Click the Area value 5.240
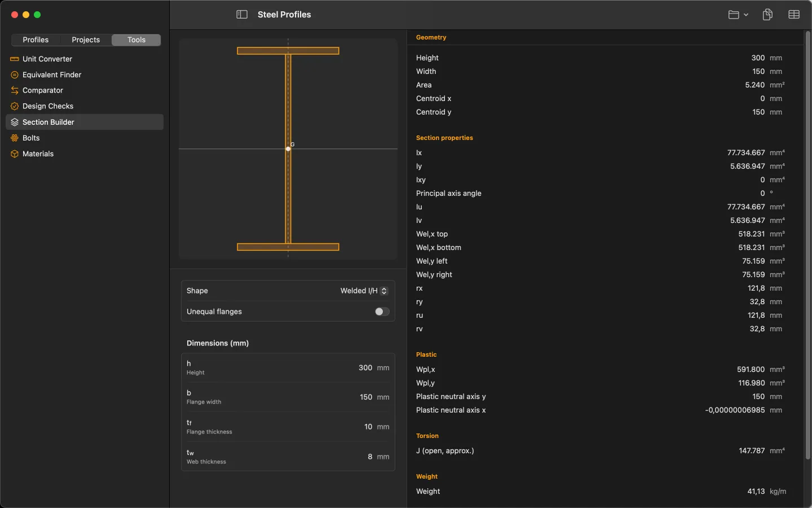Image resolution: width=812 pixels, height=508 pixels. (x=755, y=85)
